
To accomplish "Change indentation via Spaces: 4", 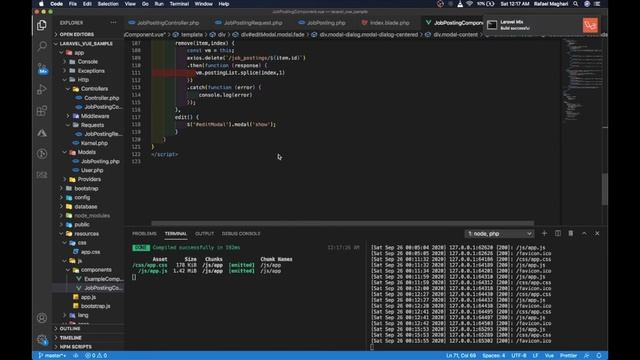I will pos(493,356).
